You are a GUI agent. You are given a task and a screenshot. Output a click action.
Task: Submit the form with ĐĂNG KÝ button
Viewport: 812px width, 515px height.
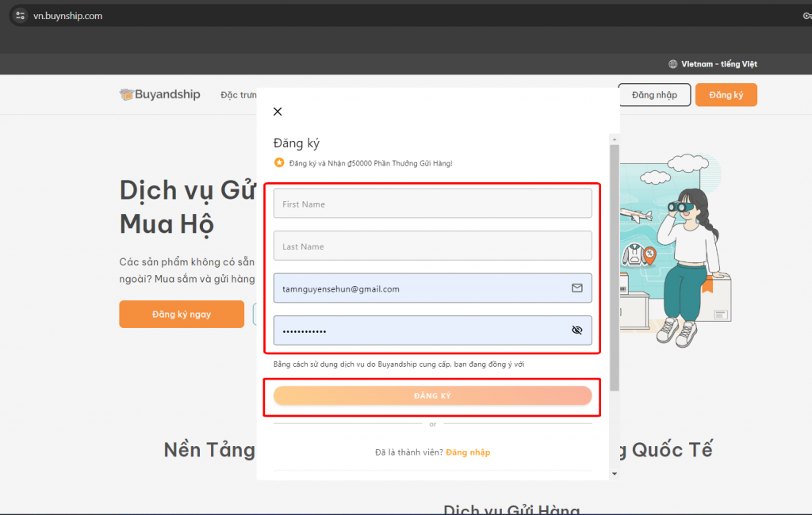point(432,395)
